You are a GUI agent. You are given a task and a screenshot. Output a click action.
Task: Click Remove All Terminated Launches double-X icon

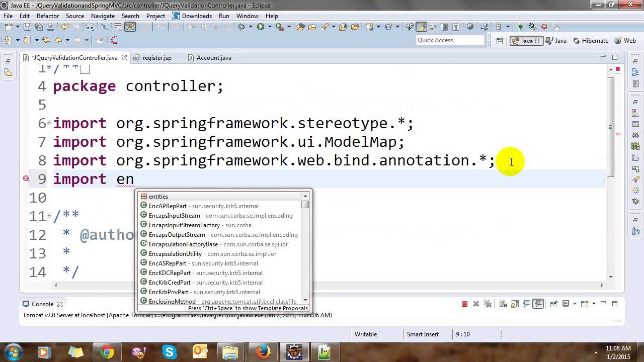click(488, 304)
